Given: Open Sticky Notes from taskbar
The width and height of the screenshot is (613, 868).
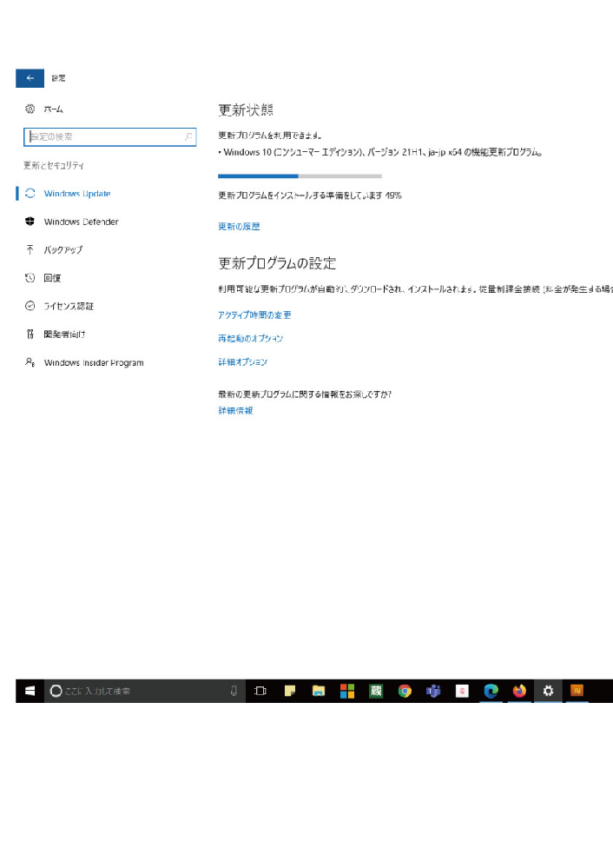Looking at the screenshot, I should [x=289, y=691].
